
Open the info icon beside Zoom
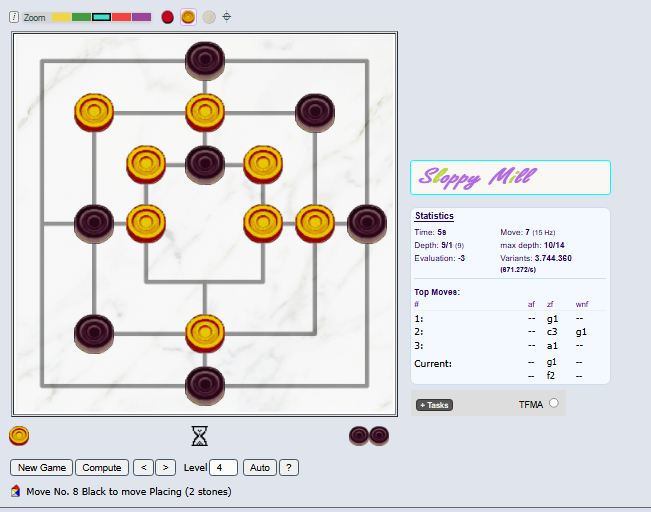point(14,17)
